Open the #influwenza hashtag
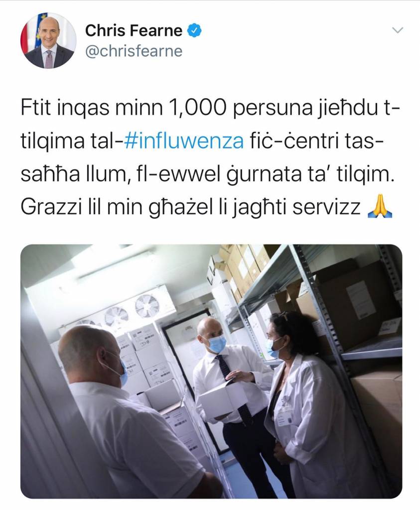Screen dimensions: 420x510 pyautogui.click(x=184, y=141)
